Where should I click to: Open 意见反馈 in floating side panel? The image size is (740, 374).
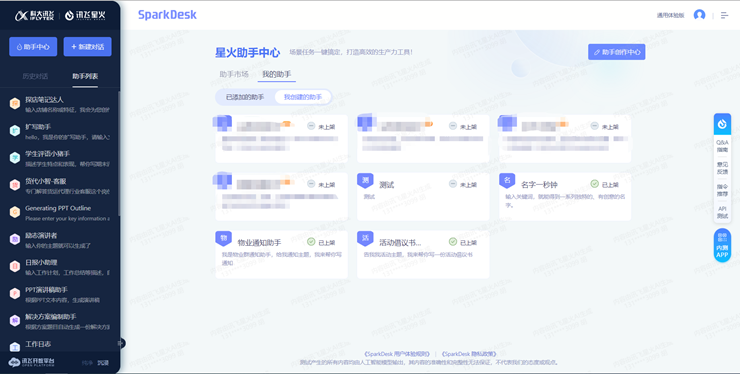[x=722, y=168]
